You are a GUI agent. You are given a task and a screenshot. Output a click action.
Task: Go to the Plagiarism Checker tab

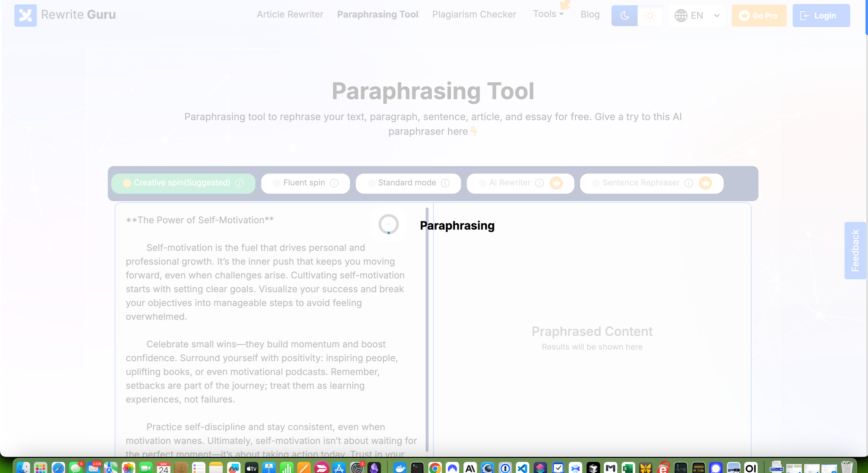click(x=474, y=14)
